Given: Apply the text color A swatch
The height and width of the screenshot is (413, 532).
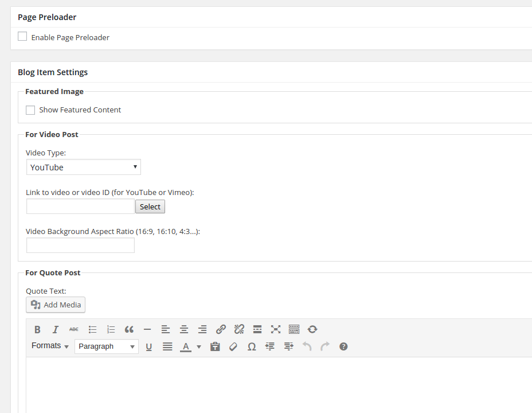Looking at the screenshot, I should [185, 346].
